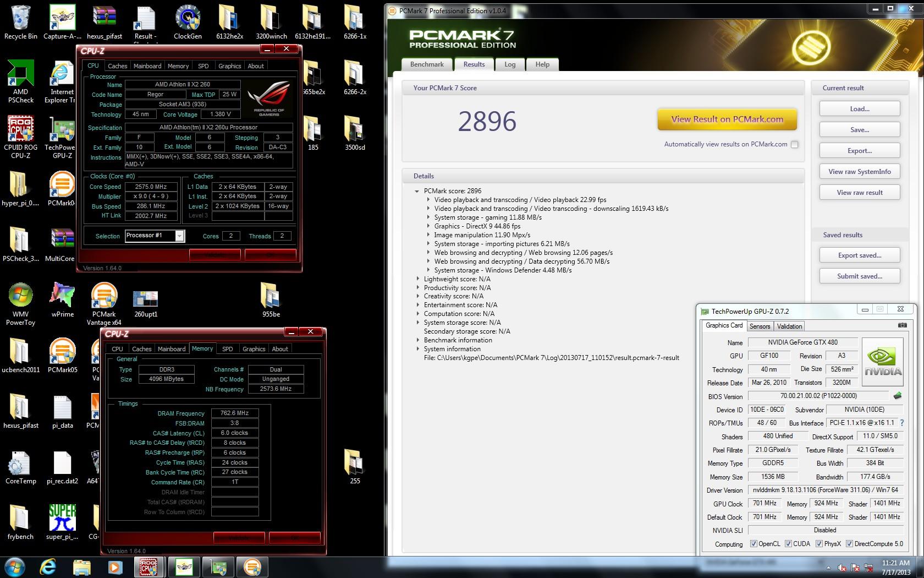924x578 pixels.
Task: Open the AMD PSCheck desktop icon
Action: (x=21, y=81)
